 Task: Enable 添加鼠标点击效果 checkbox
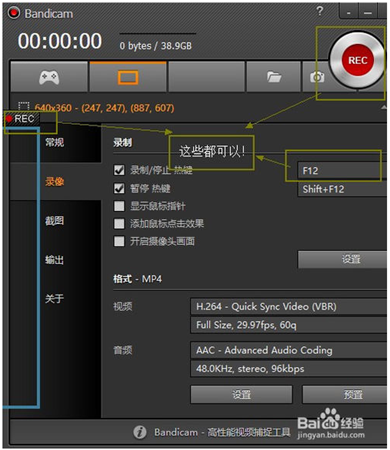click(x=119, y=223)
